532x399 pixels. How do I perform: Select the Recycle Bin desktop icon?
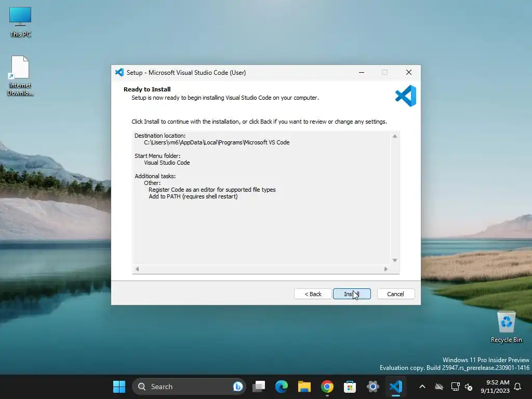coord(506,327)
